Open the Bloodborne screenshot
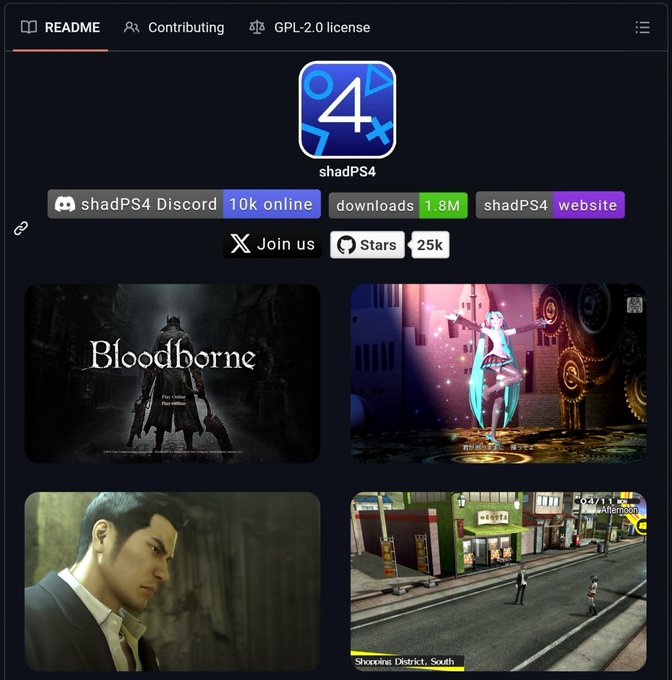 pyautogui.click(x=173, y=373)
